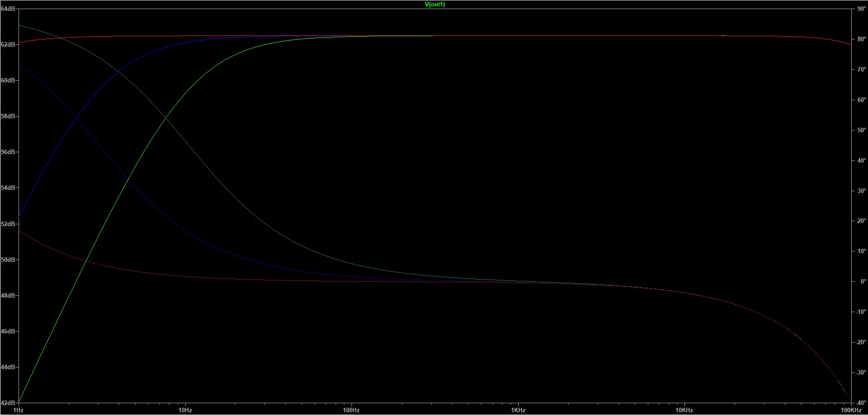Select the 52dB magnitude tick label

[8, 224]
